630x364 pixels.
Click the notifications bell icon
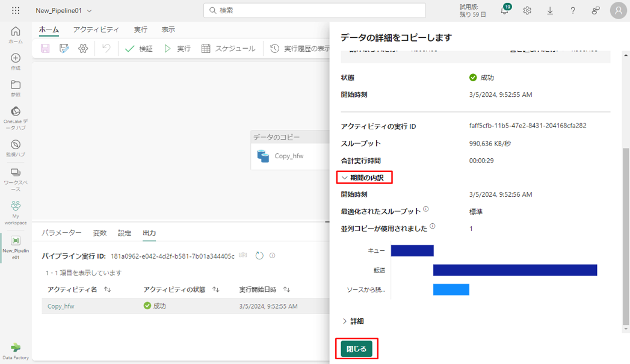click(x=504, y=11)
